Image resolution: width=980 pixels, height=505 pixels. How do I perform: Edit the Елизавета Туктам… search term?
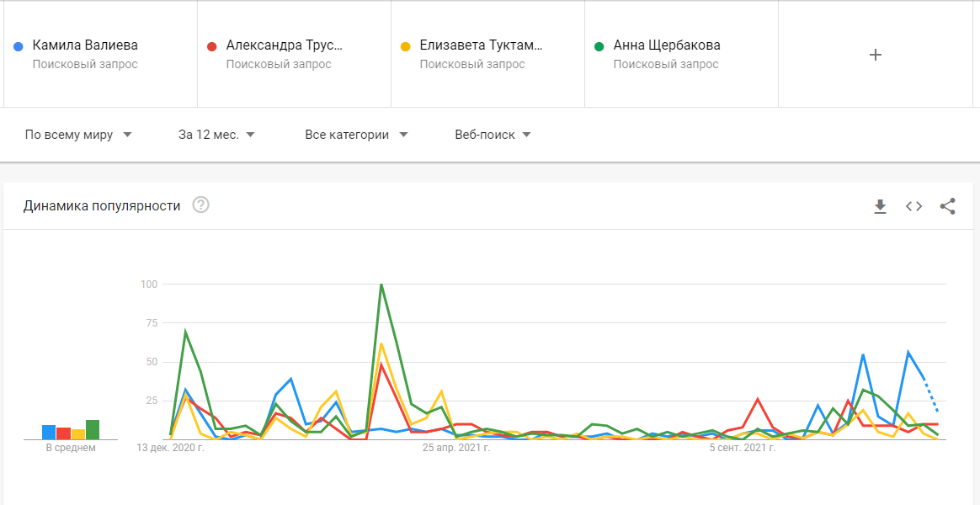click(482, 45)
